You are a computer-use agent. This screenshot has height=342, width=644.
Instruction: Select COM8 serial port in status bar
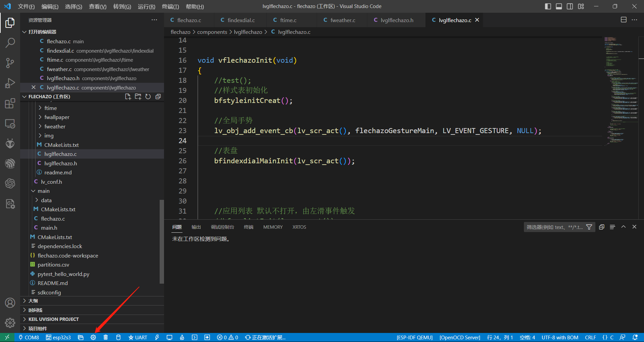point(29,337)
